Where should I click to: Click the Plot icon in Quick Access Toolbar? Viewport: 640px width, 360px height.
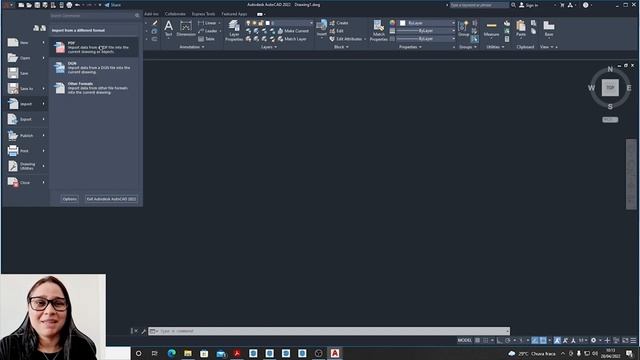tap(69, 5)
